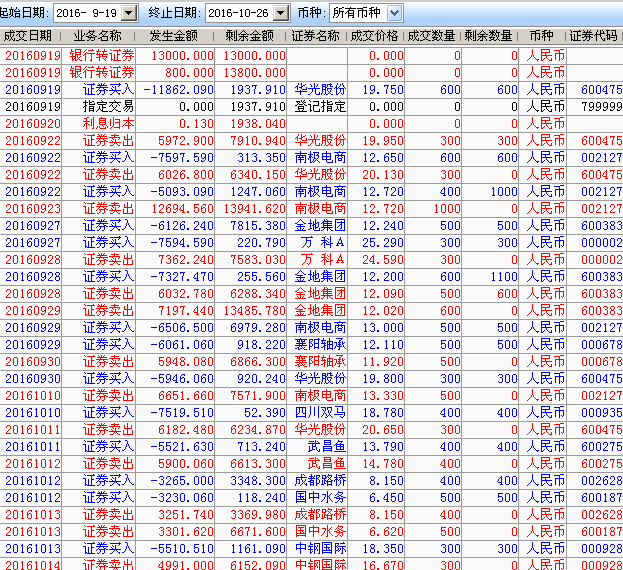
Task: Click security code 002628 in buy row
Action: click(601, 481)
